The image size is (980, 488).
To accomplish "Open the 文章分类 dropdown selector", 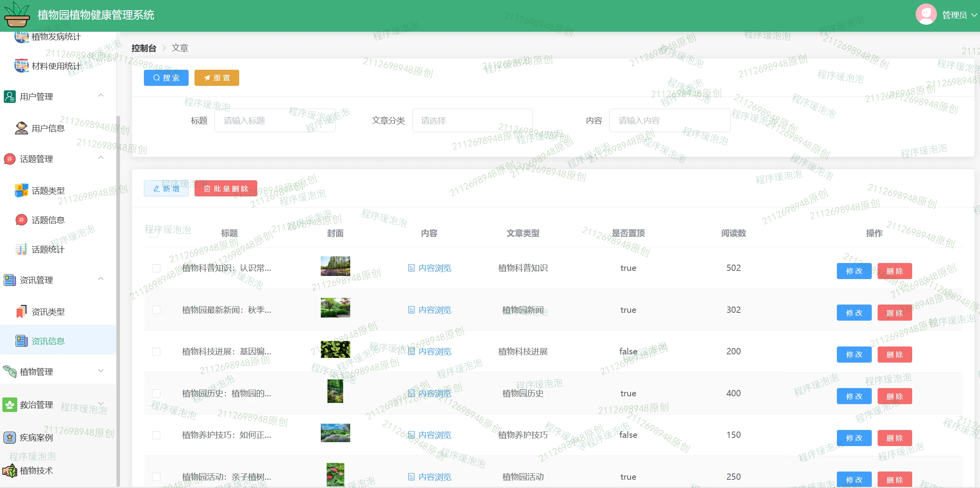I will pos(472,120).
